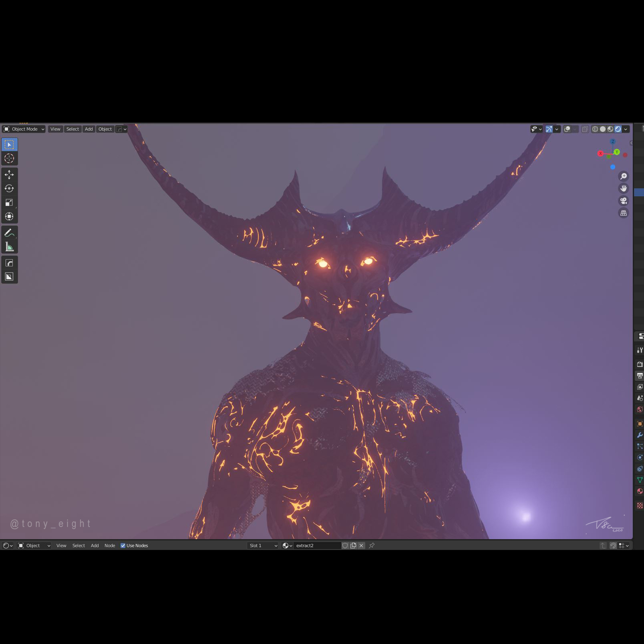This screenshot has height=644, width=644.
Task: Open the Modifiers tab (blue wrench)
Action: coord(640,435)
